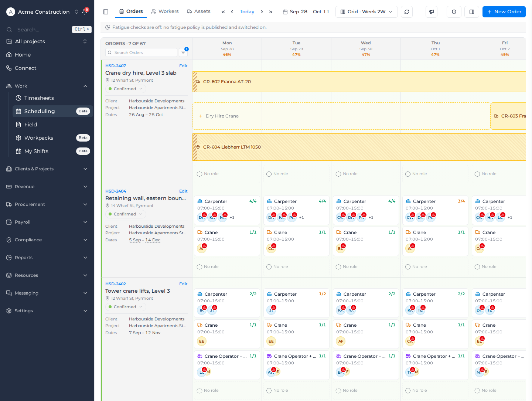Click the New Order button

504,12
